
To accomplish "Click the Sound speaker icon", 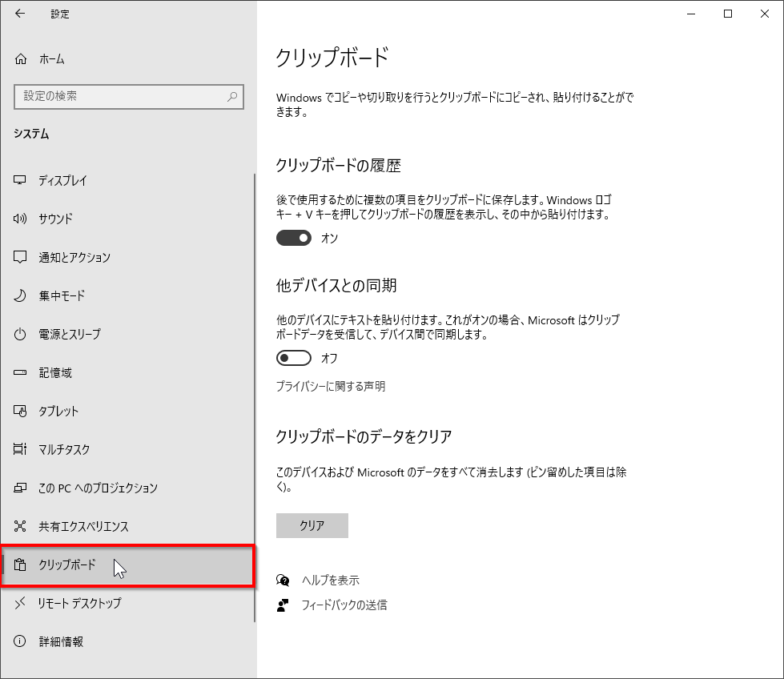I will [x=20, y=219].
